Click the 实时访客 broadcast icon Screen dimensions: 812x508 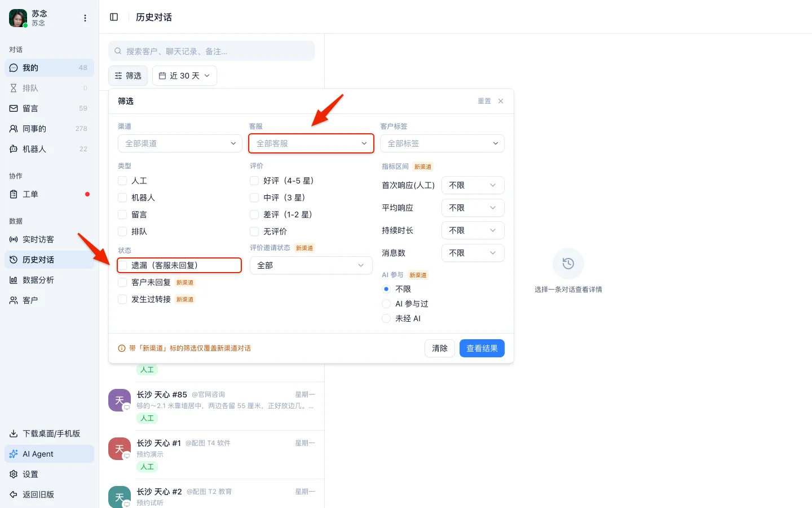coord(14,239)
